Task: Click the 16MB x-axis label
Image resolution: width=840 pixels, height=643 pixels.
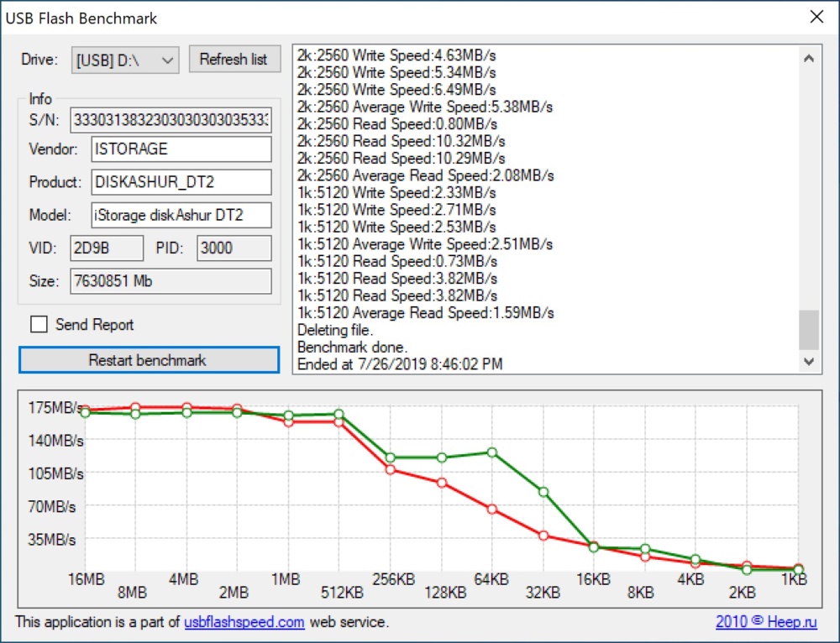Action: pos(87,579)
